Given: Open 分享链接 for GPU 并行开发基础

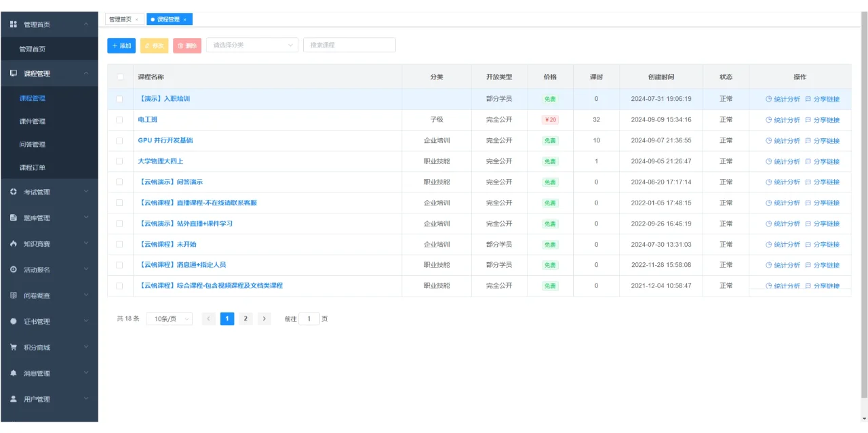Looking at the screenshot, I should coord(822,141).
